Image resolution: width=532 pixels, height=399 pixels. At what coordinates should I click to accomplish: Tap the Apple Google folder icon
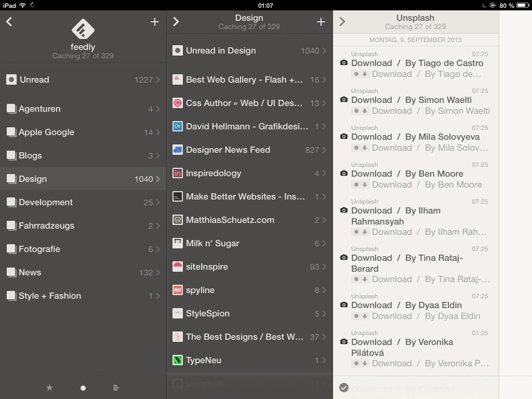(x=11, y=132)
